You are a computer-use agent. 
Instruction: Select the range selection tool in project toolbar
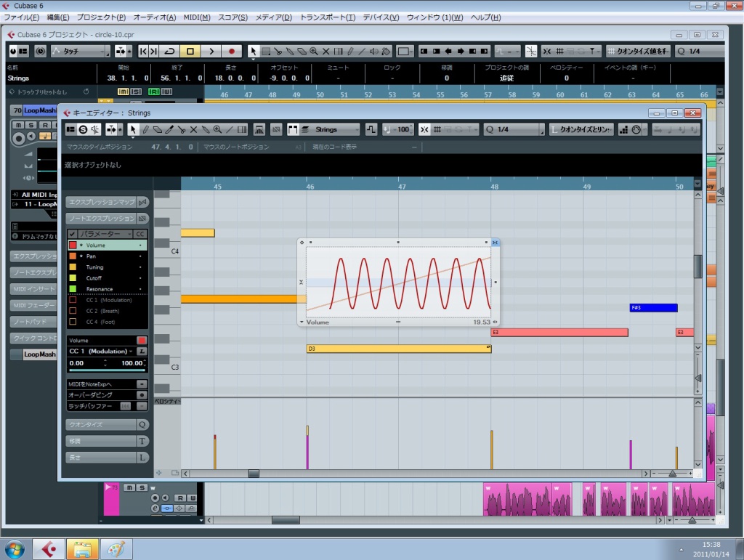(x=266, y=52)
